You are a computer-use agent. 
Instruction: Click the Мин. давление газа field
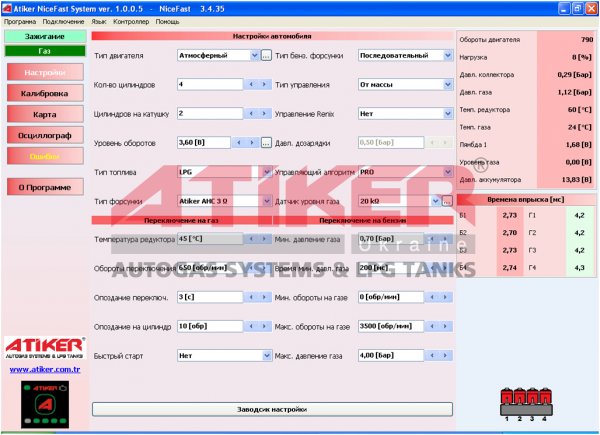coord(391,239)
